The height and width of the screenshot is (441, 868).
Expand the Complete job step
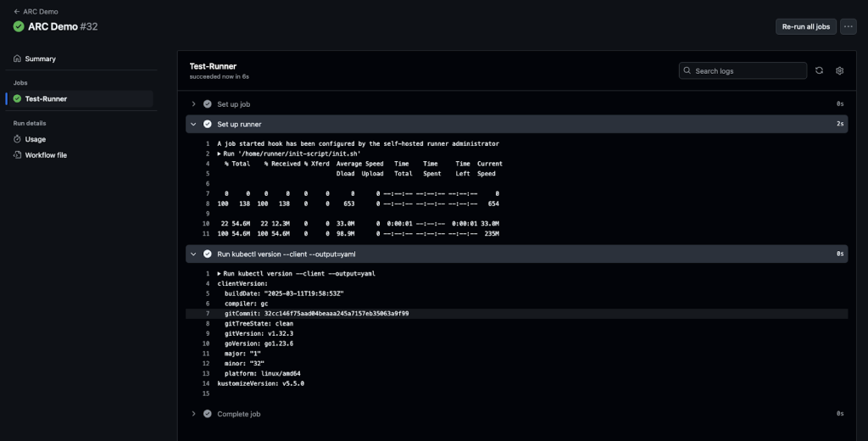tap(194, 414)
